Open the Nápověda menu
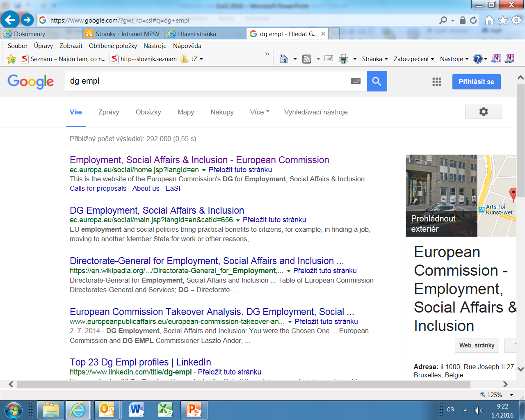The height and width of the screenshot is (420, 525). 187,46
